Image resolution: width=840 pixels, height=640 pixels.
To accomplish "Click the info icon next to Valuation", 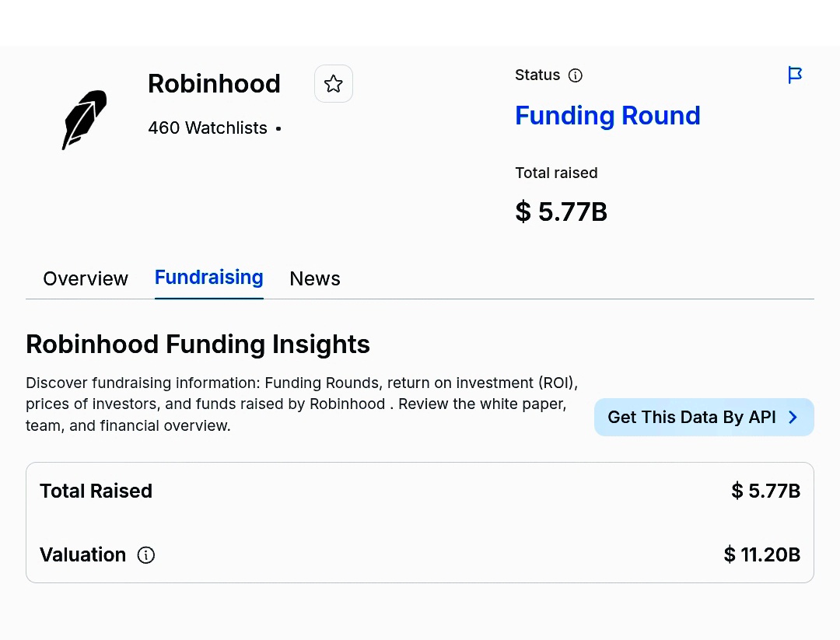I will tap(145, 555).
